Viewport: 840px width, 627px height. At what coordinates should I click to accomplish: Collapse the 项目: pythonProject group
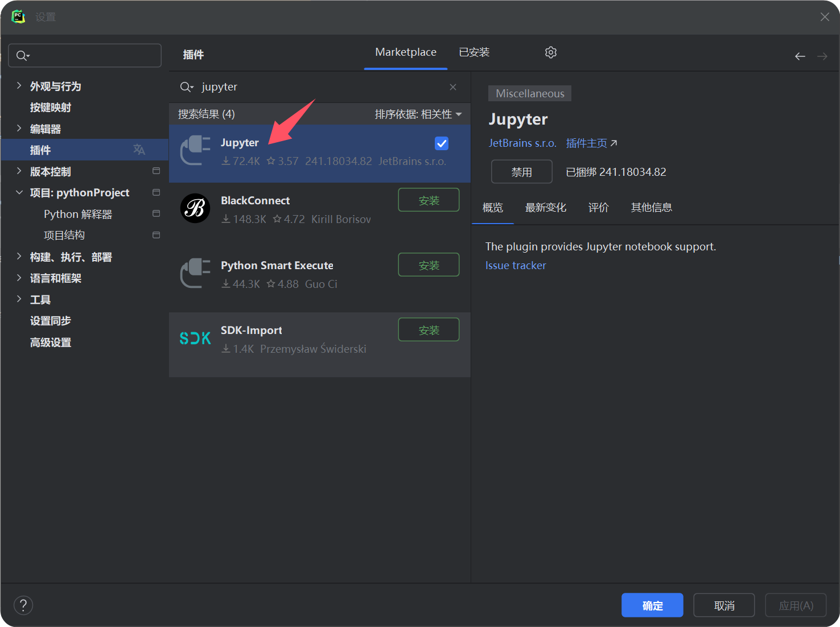coord(19,192)
